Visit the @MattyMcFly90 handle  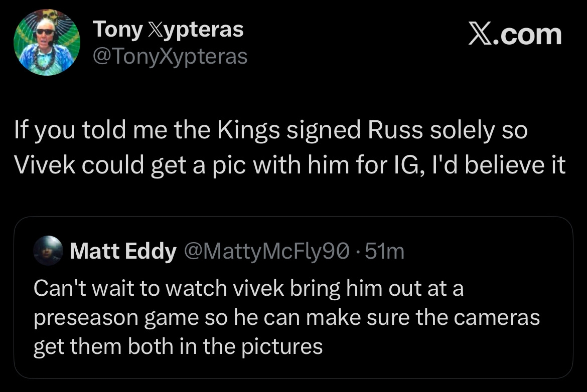tap(266, 251)
